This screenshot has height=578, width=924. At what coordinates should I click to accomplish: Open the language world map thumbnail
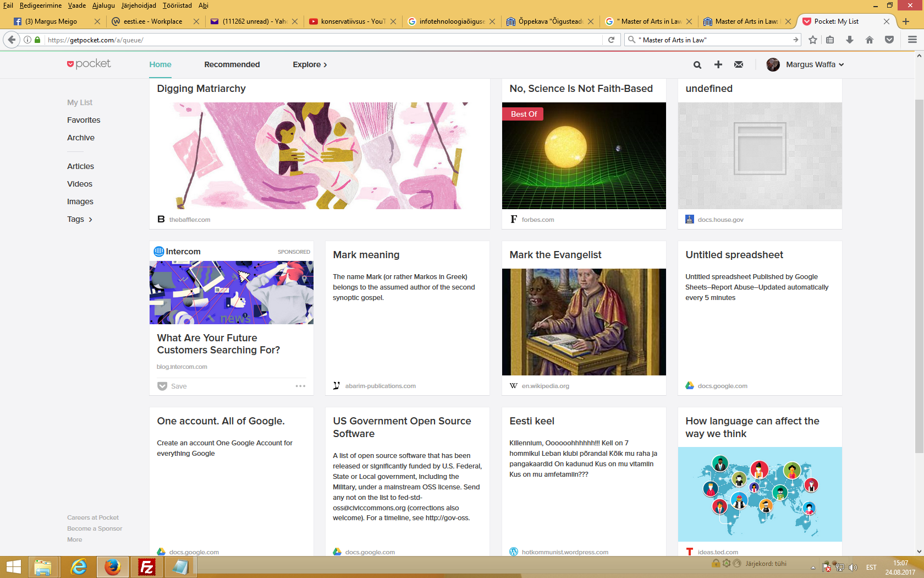tap(760, 494)
